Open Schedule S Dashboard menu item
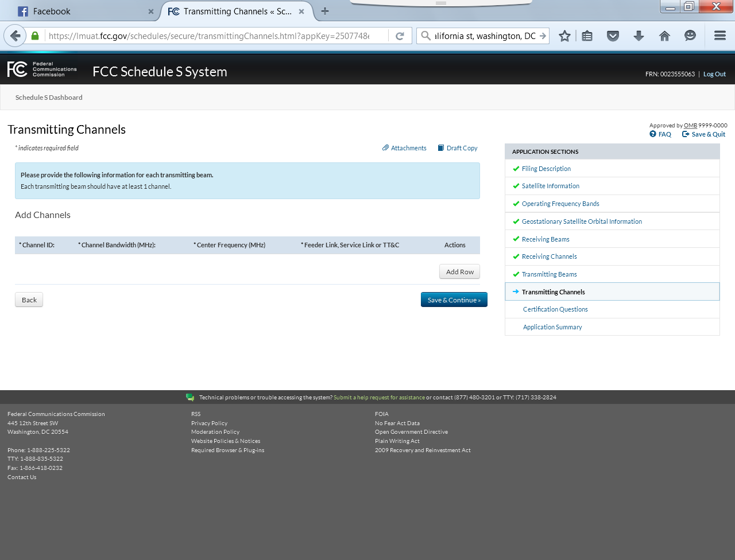Image resolution: width=735 pixels, height=560 pixels. tap(49, 98)
